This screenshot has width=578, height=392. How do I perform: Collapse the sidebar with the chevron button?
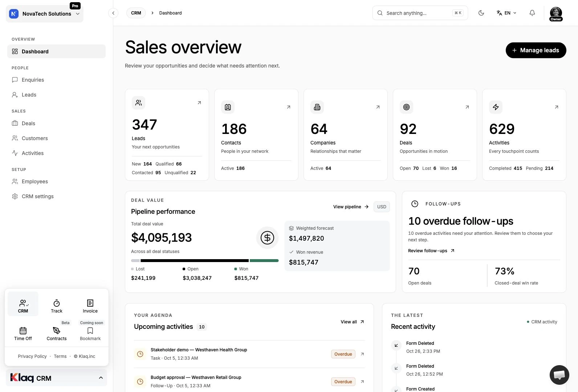click(x=113, y=13)
